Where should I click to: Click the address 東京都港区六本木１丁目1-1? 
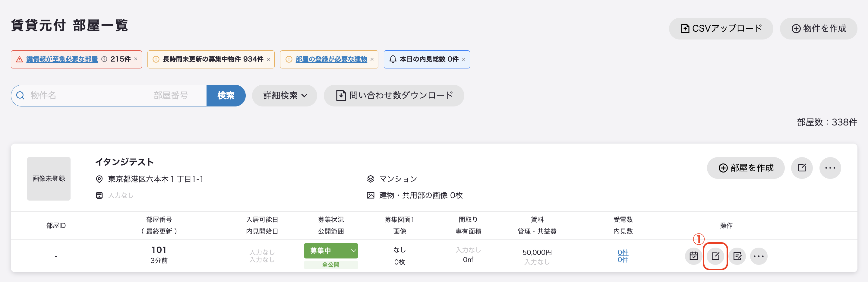[x=156, y=179]
